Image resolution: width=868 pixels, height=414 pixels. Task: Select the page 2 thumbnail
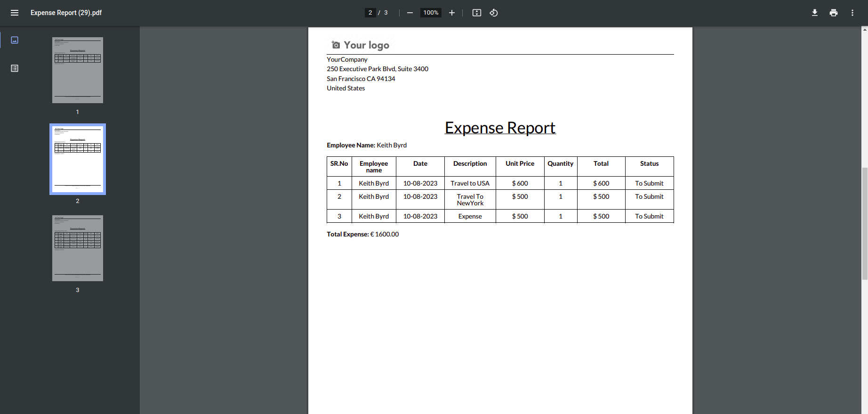[78, 159]
